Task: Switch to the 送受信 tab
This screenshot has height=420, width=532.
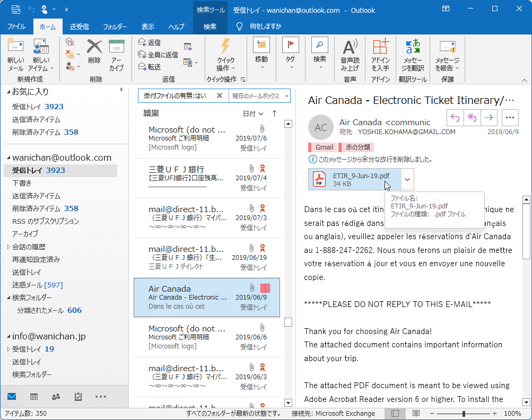Action: tap(79, 27)
